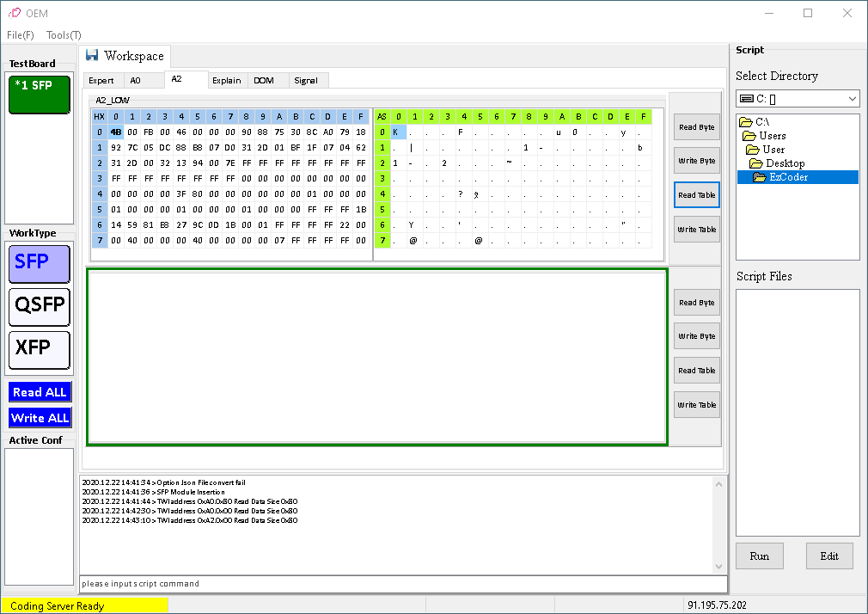Switch work type to QSFP
868x614 pixels.
39,306
